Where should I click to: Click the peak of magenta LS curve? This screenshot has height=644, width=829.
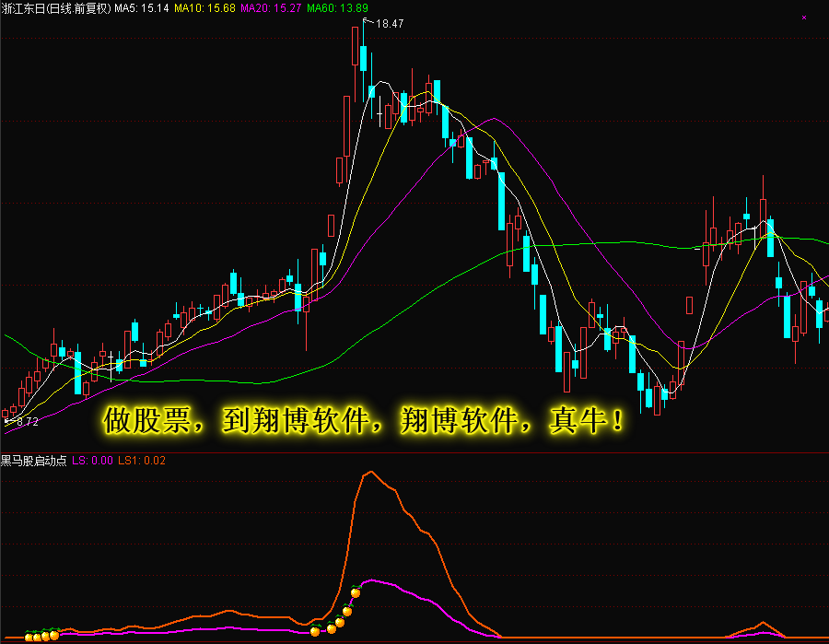(x=372, y=580)
